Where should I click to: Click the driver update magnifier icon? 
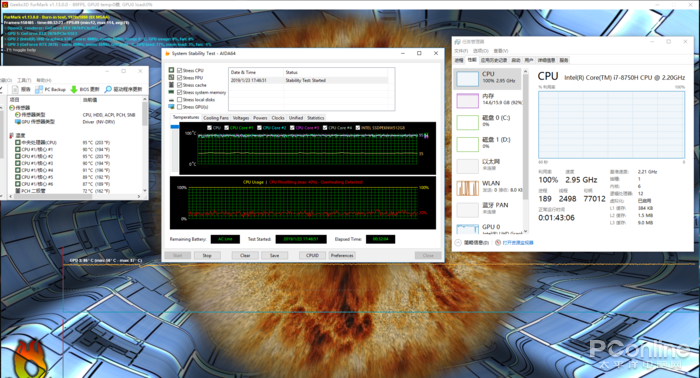(x=108, y=89)
